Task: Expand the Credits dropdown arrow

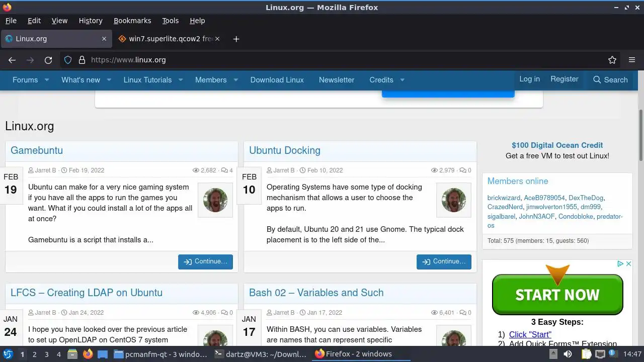Action: click(402, 79)
